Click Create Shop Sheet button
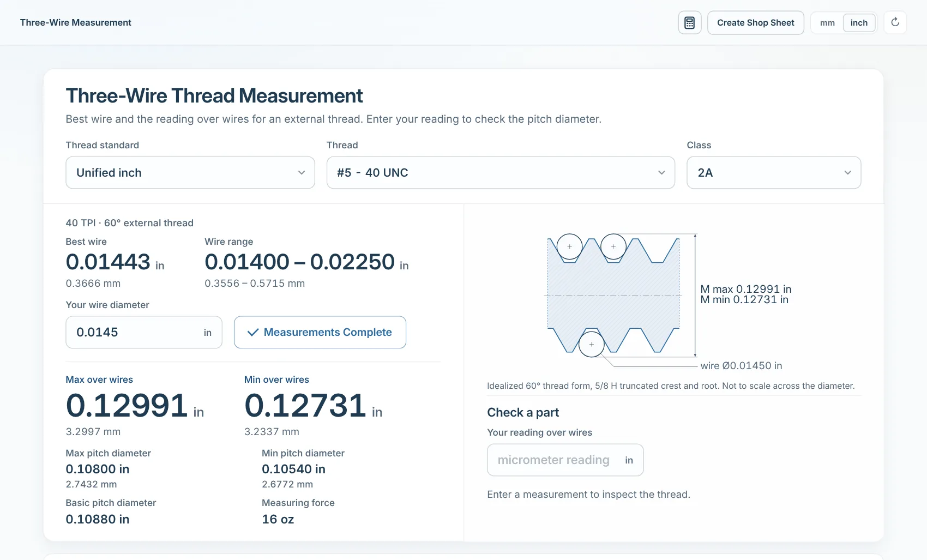The image size is (927, 560). click(755, 23)
